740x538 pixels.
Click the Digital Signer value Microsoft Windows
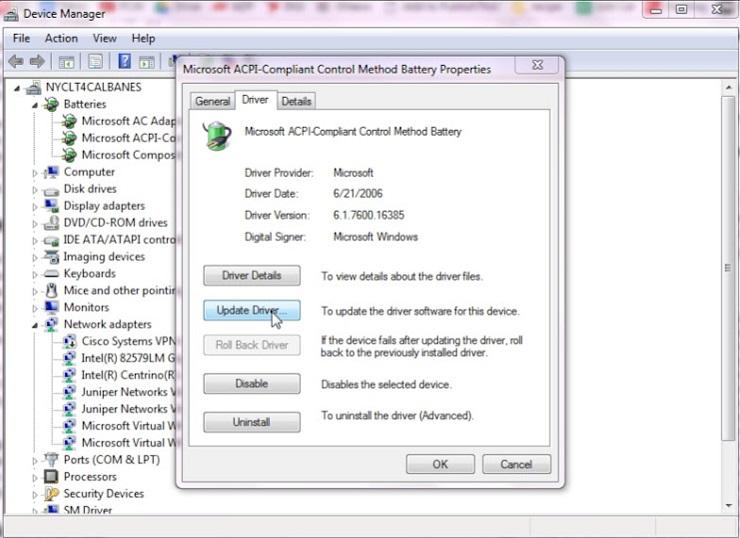376,237
